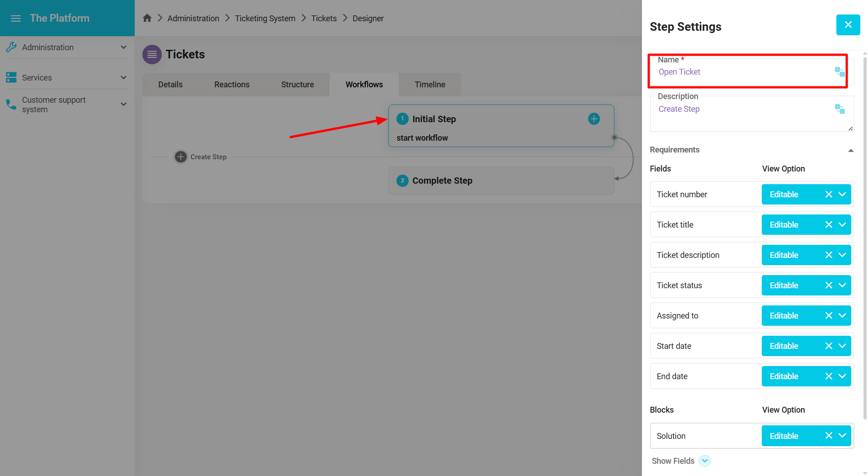This screenshot has height=476, width=868.
Task: Expand the Customer support system menu
Action: 123,105
